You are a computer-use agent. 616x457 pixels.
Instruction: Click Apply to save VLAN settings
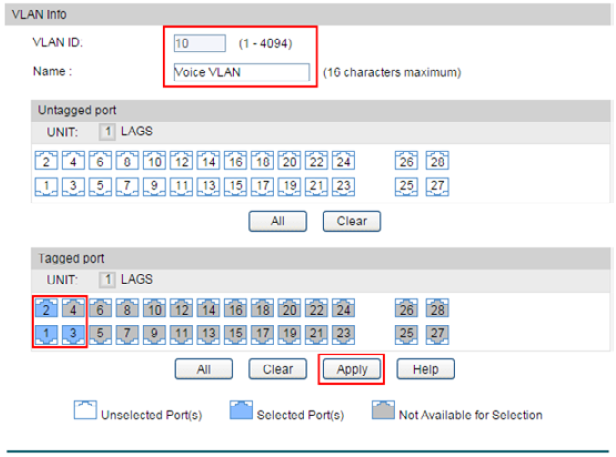352,369
